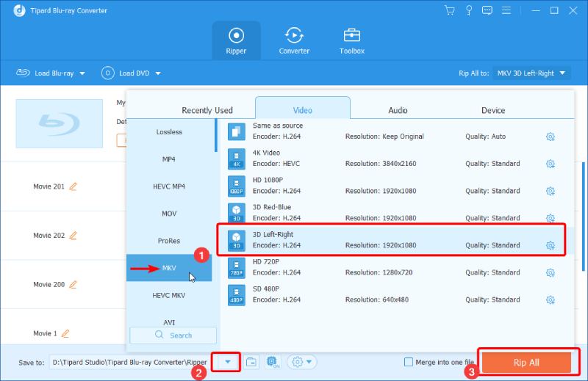
Task: Click the Save to path field
Action: pyautogui.click(x=130, y=362)
